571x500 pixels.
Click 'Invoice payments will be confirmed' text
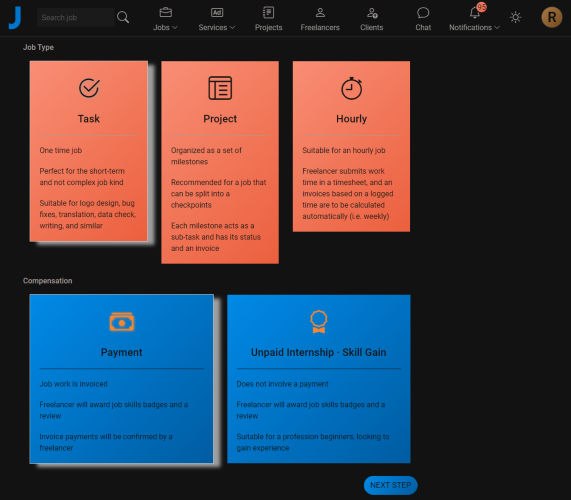106,442
